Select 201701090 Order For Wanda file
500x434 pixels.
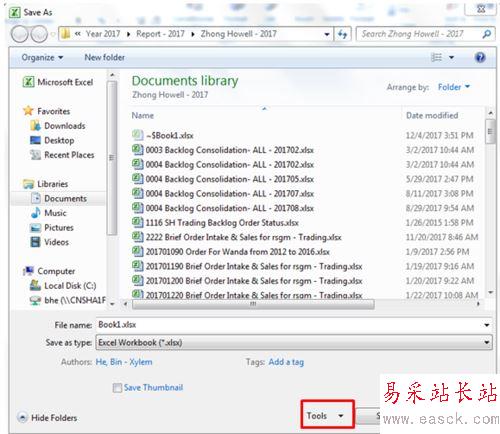pos(231,252)
